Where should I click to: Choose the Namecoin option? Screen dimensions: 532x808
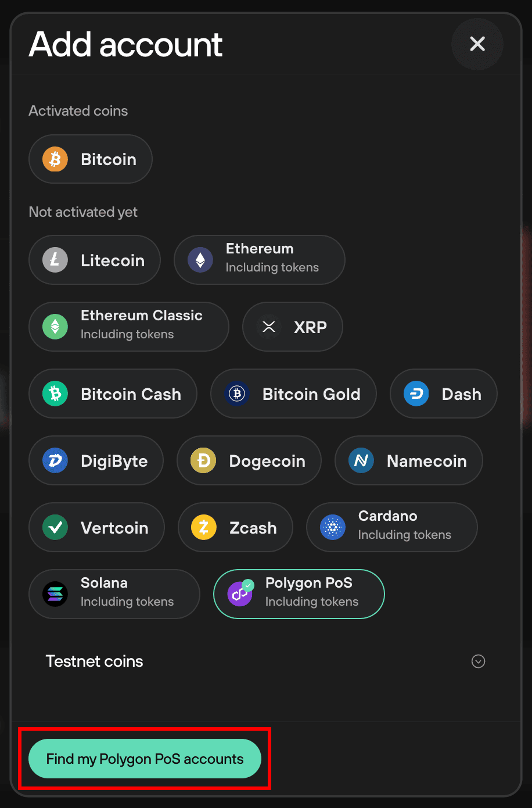coord(409,460)
